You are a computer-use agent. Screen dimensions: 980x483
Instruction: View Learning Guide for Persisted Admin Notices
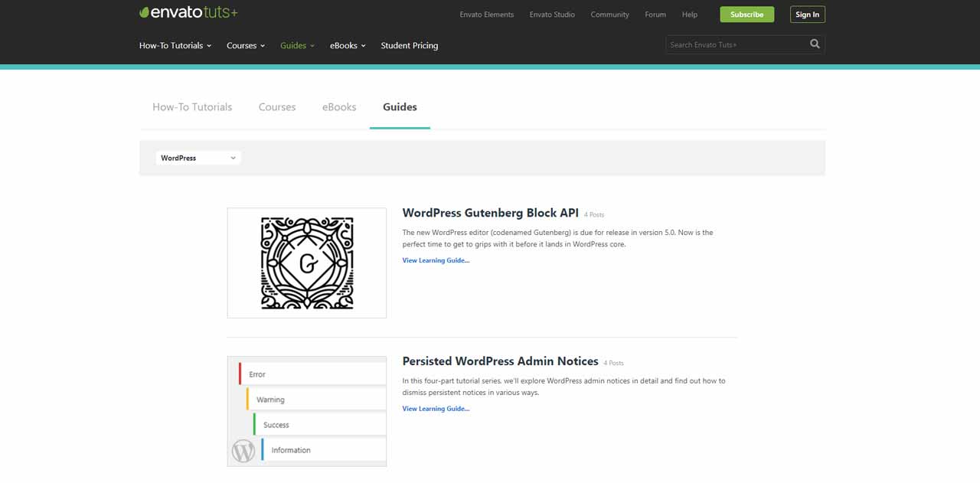click(436, 409)
